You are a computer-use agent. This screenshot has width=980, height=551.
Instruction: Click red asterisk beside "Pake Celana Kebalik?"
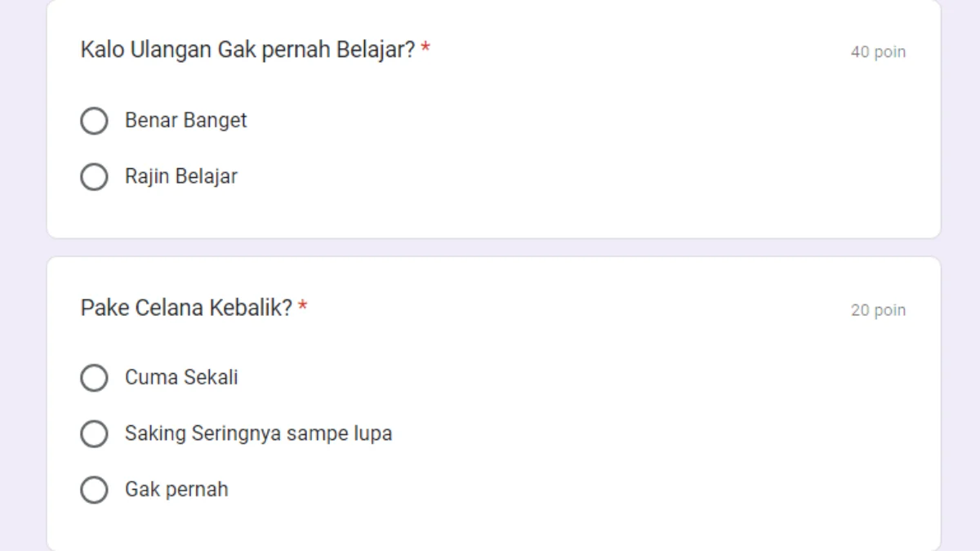(x=303, y=308)
